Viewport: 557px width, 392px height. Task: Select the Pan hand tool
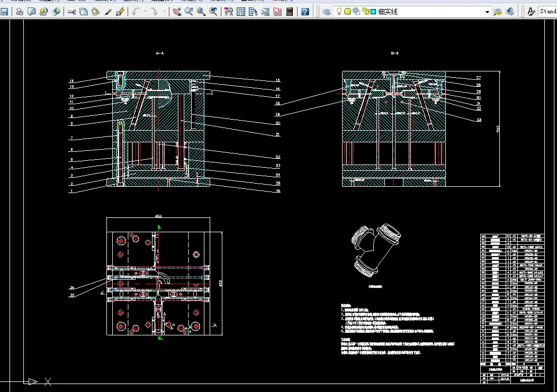(176, 12)
